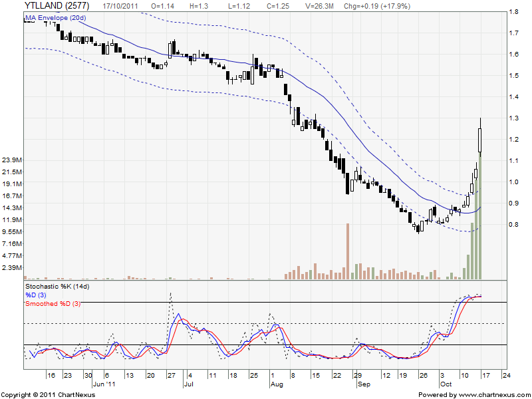
Task: Select the MA Envelope (20d) indicator label
Action: click(54, 17)
